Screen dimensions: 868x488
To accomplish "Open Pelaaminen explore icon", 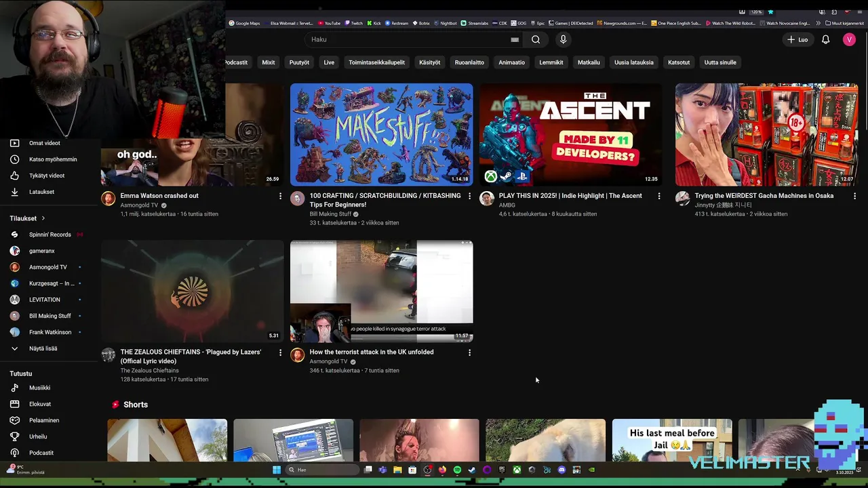I will click(x=14, y=420).
